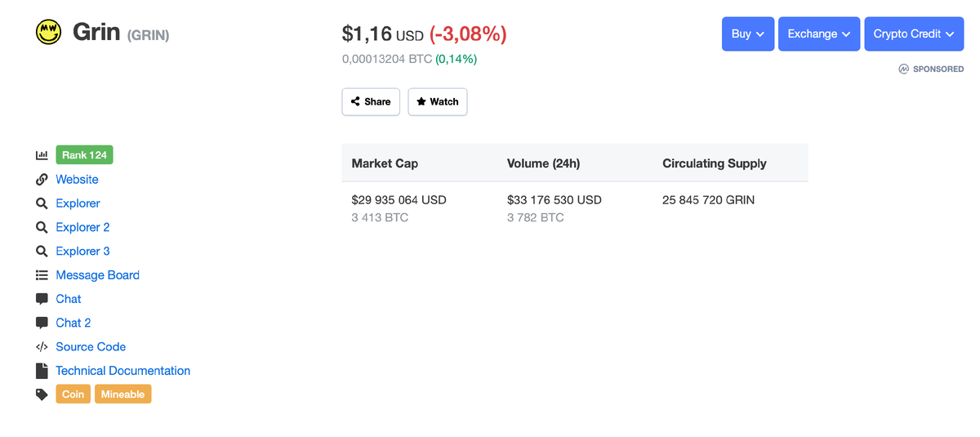Go to Chat 2 link

click(x=73, y=323)
